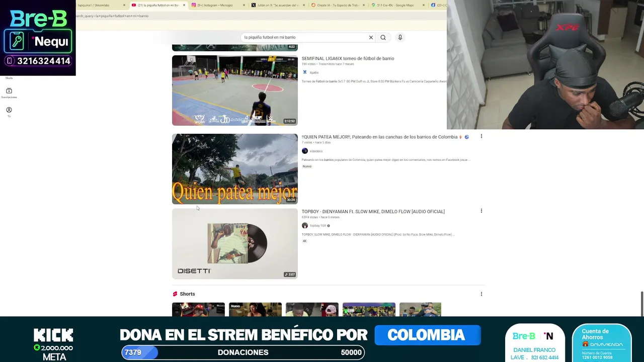Close the Create IA tab
The height and width of the screenshot is (362, 644).
point(364,5)
